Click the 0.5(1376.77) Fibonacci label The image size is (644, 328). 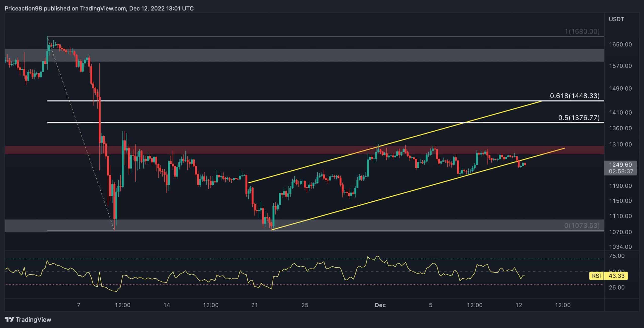click(579, 118)
